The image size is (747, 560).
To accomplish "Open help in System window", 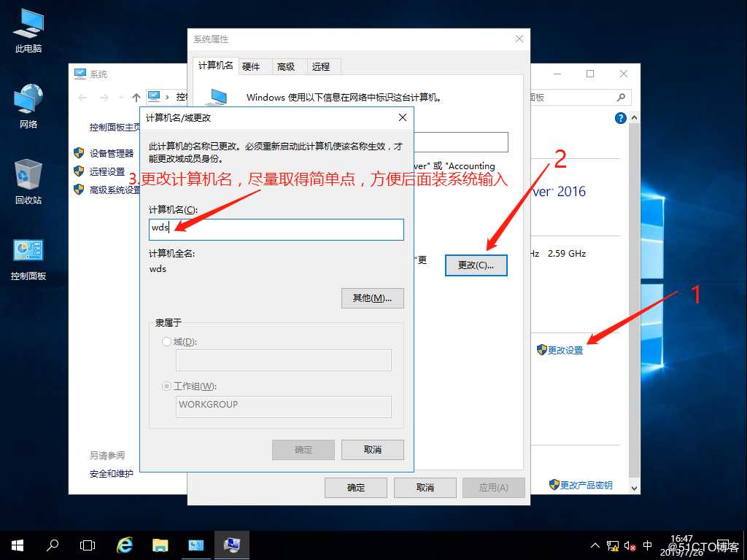I will 620,118.
